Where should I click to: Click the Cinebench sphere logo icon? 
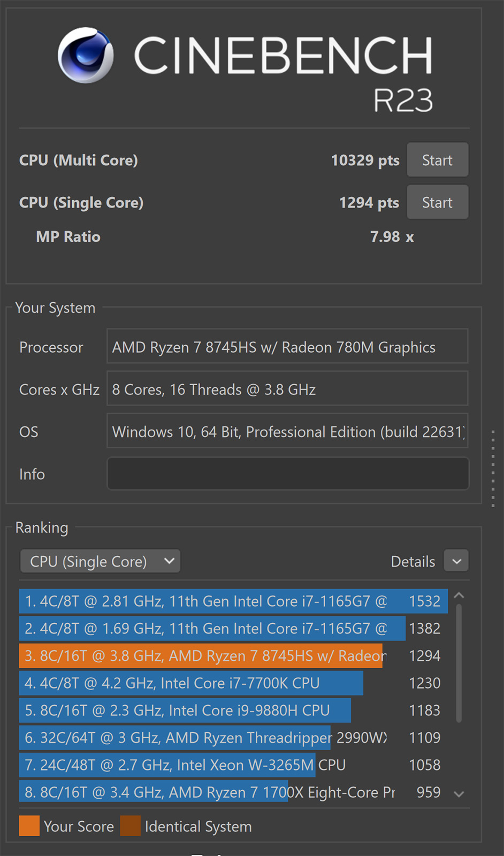point(86,55)
